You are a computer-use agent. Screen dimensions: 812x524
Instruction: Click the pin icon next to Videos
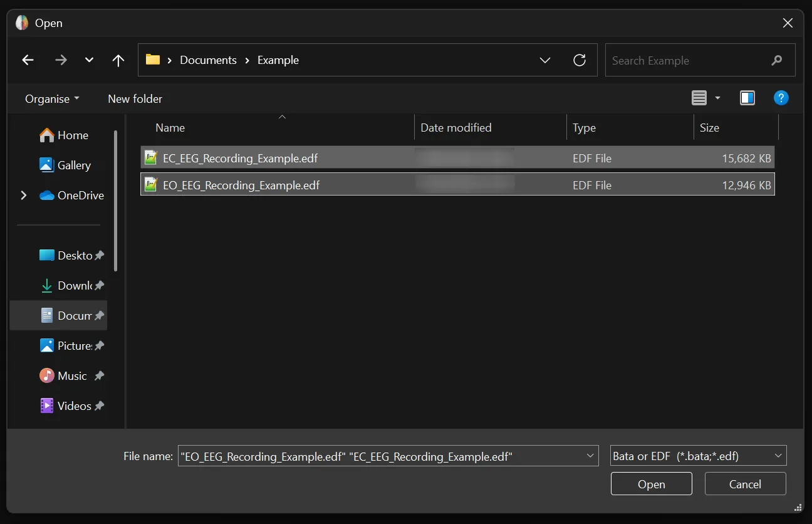pyautogui.click(x=99, y=406)
